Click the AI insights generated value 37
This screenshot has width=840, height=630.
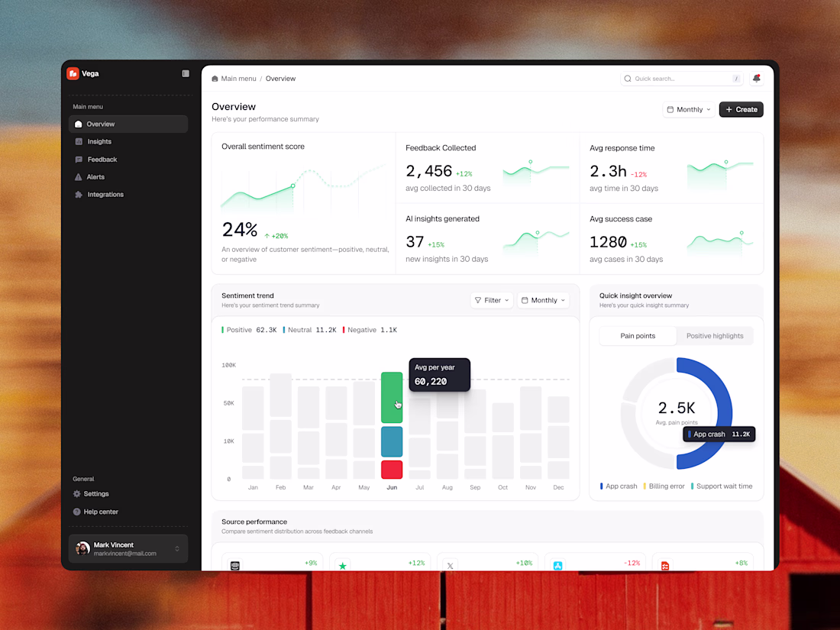click(415, 241)
